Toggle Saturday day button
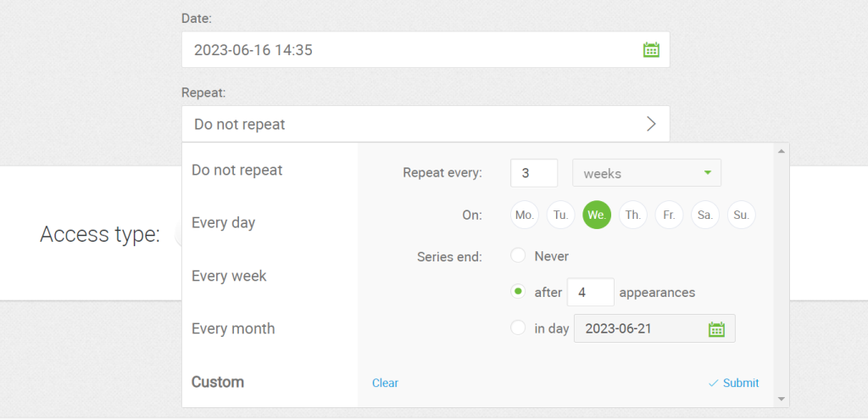The width and height of the screenshot is (868, 420). pyautogui.click(x=705, y=216)
